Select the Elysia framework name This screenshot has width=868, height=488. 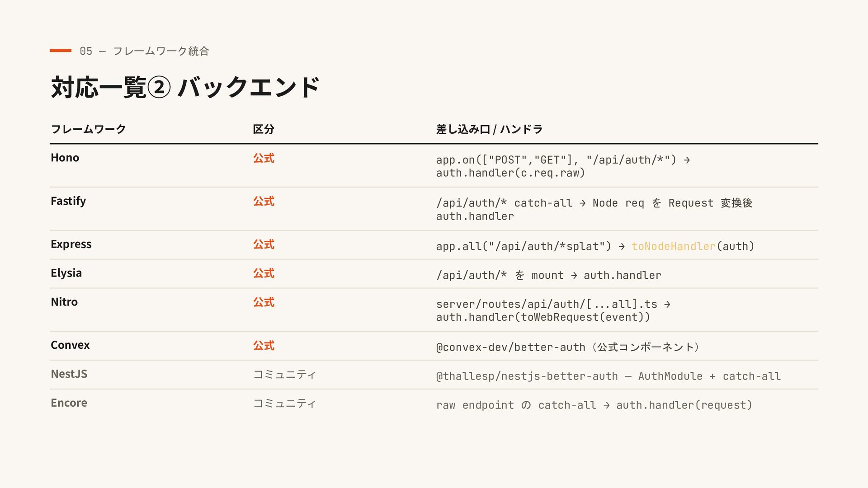[66, 273]
